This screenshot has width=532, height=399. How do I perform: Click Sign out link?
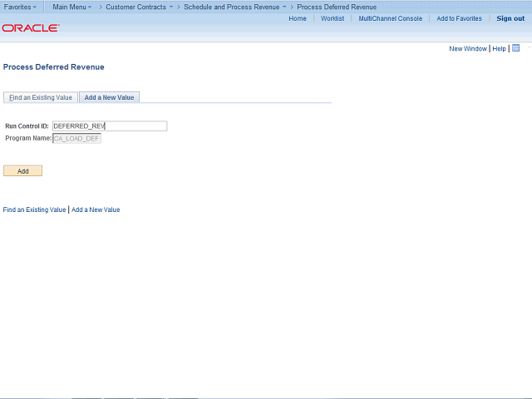pos(510,18)
